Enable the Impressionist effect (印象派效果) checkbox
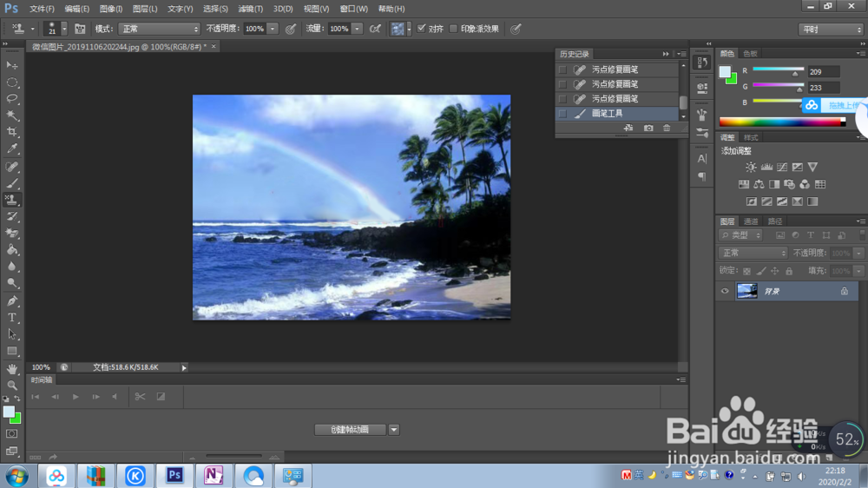 click(x=453, y=29)
